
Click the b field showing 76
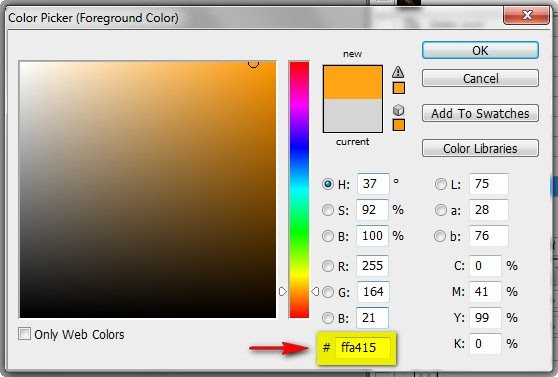(489, 236)
